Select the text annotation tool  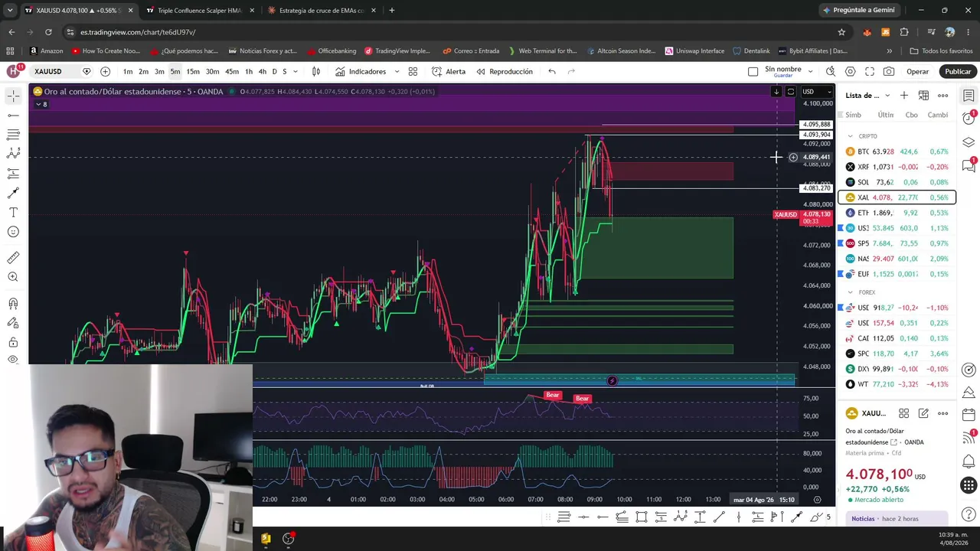[x=13, y=212]
